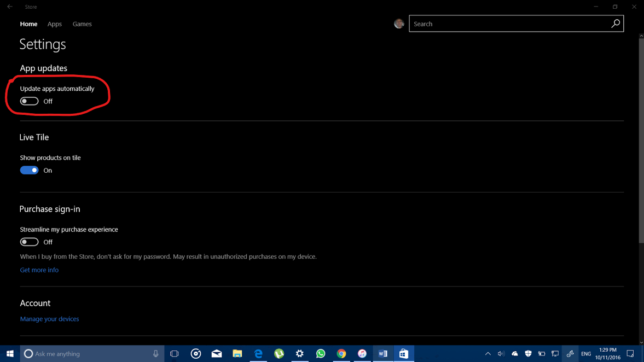Open iTunes from the taskbar
The width and height of the screenshot is (644, 362).
coord(362,354)
